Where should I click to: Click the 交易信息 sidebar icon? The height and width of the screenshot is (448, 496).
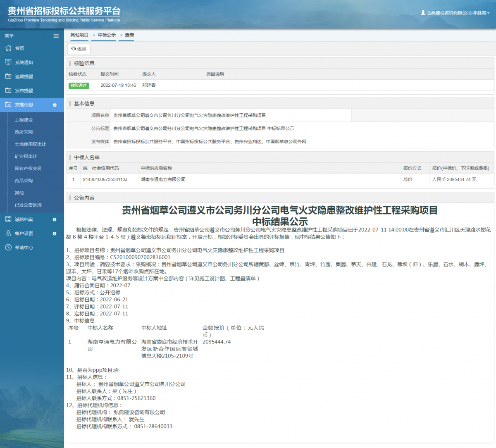(x=8, y=105)
